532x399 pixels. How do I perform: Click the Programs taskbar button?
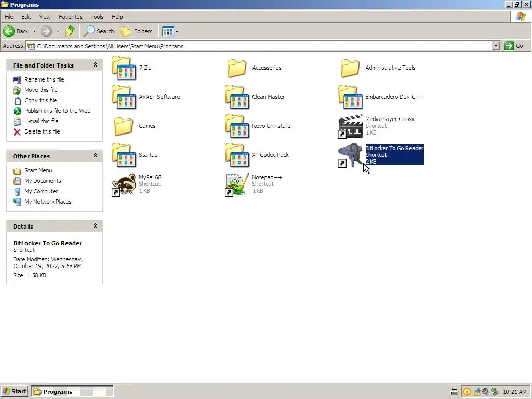(72, 392)
